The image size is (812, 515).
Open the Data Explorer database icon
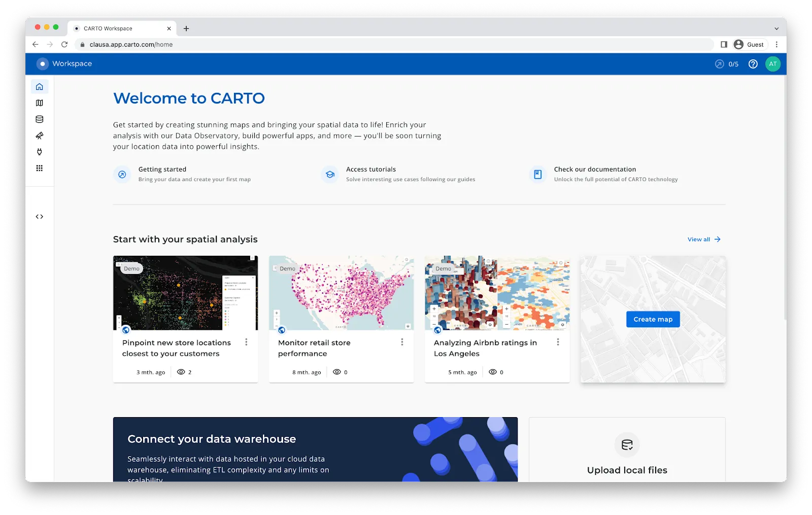[x=40, y=119]
